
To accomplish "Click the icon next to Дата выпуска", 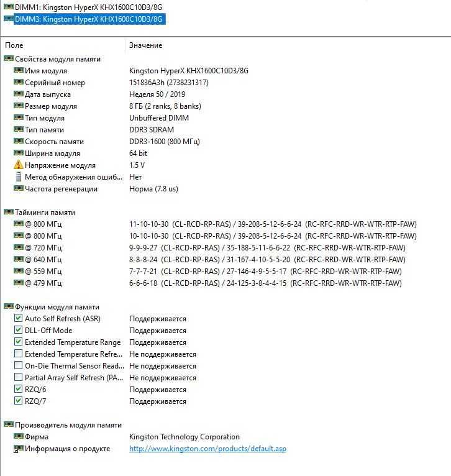I will coord(19,94).
